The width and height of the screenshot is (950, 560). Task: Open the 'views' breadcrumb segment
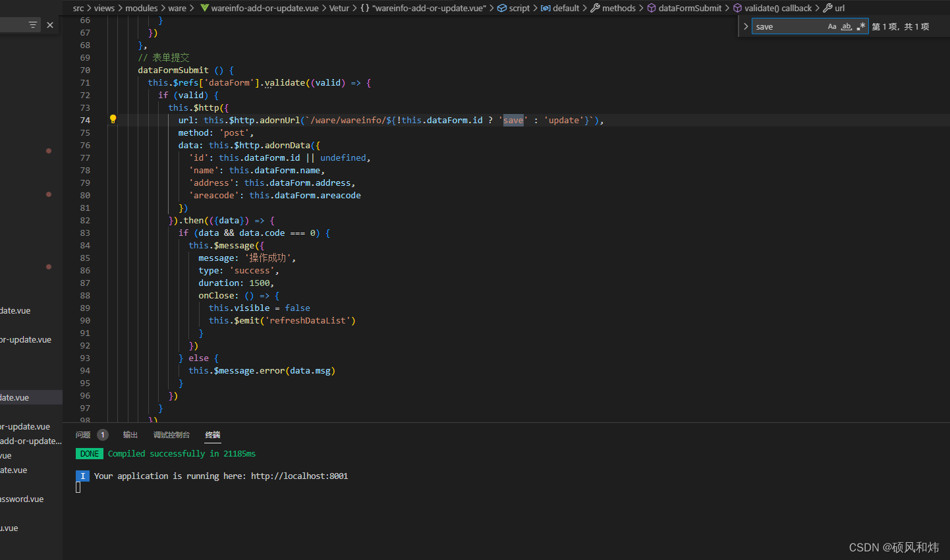pyautogui.click(x=104, y=8)
